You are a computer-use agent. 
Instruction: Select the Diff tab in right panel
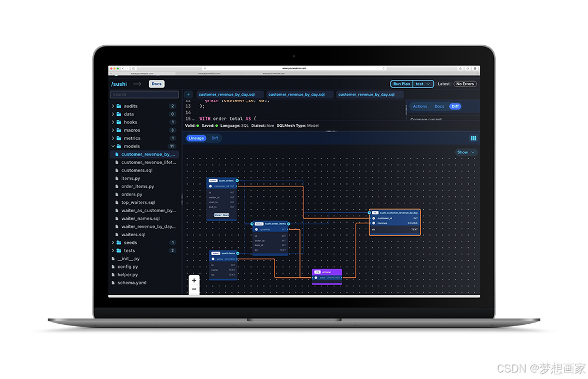[455, 106]
